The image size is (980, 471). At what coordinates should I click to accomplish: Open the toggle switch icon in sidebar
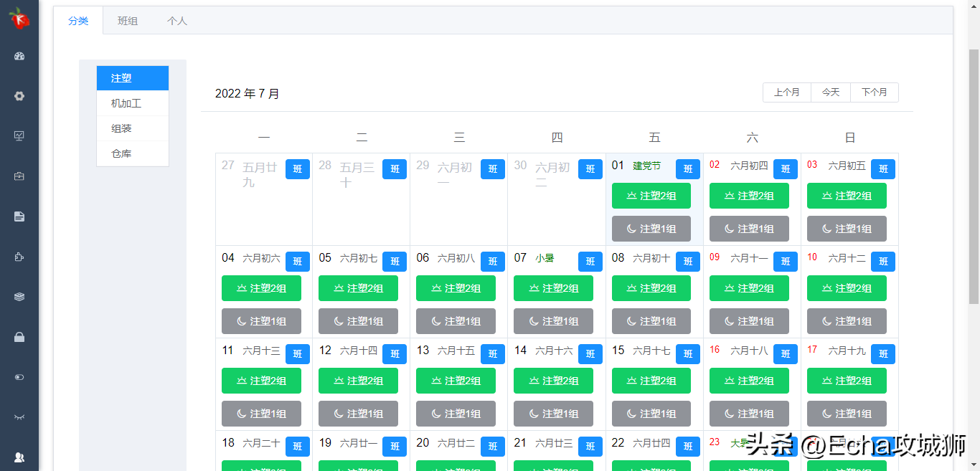(19, 377)
